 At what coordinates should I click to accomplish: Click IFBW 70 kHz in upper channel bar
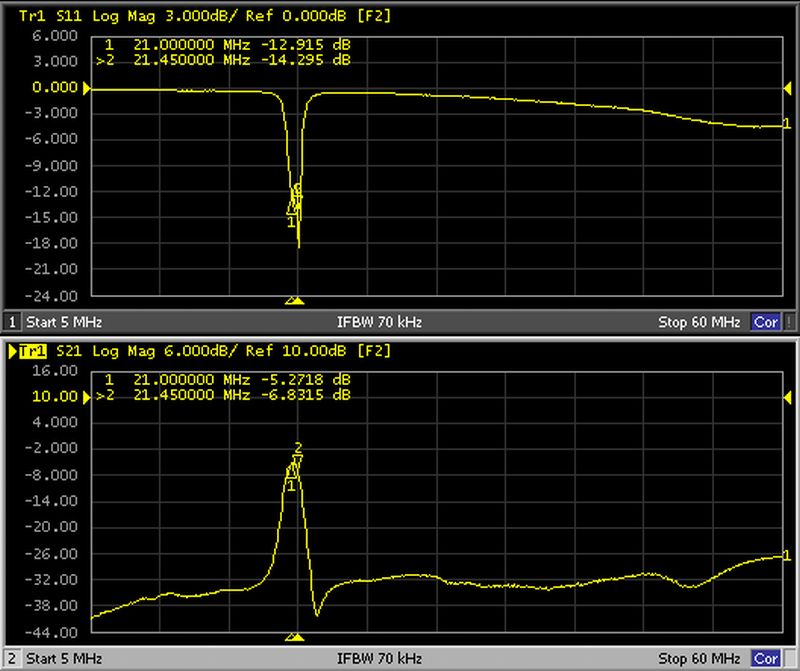381,323
